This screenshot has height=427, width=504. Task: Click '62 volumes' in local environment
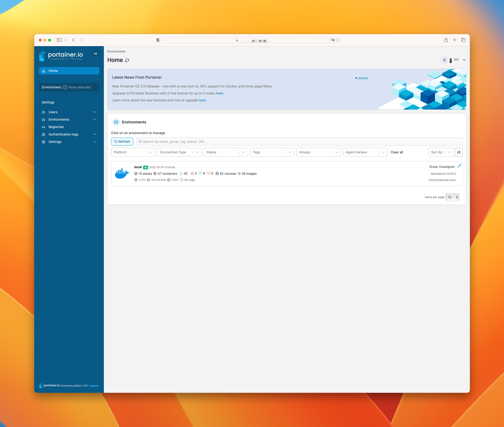point(226,174)
